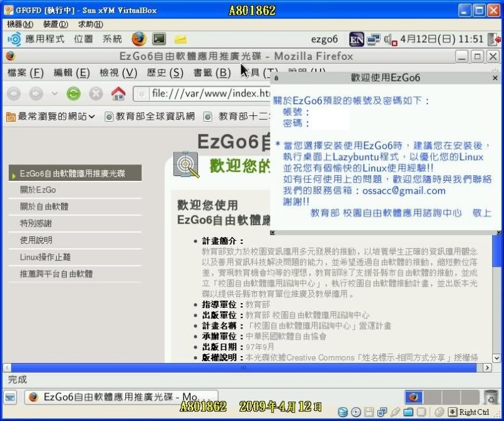This screenshot has width=504, height=421.
Task: Click the ossacc@gmail.com email address
Action: point(404,191)
